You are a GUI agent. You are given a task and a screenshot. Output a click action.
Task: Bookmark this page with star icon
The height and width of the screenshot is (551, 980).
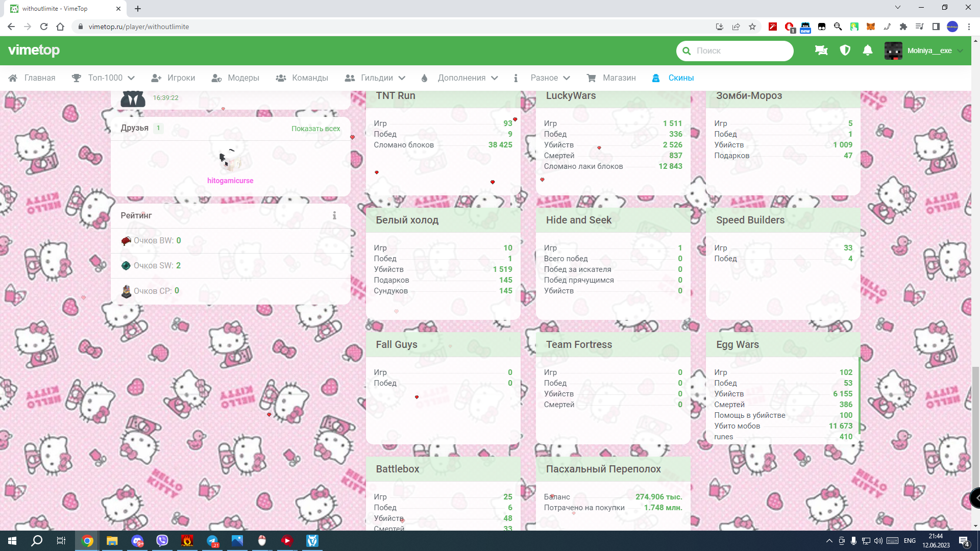coord(752,27)
